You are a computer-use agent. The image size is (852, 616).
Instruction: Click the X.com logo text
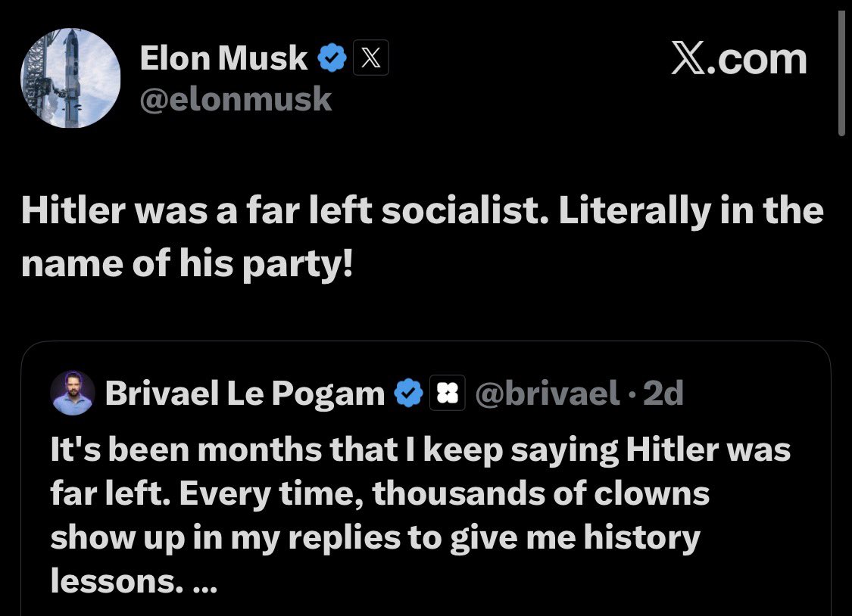pos(739,58)
